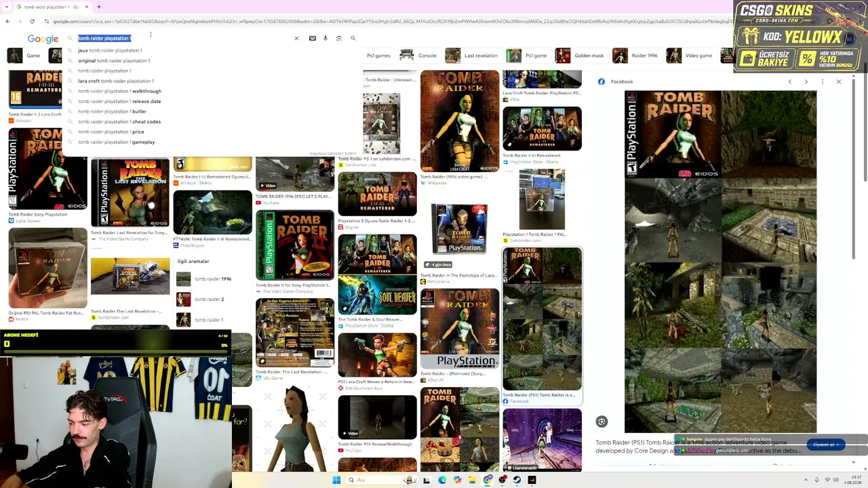
Task: Open Steam from the taskbar
Action: (x=517, y=480)
